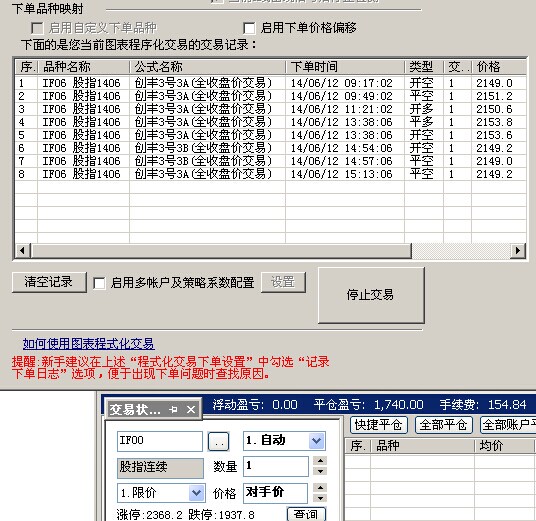Increase 价格 with the up arrow
The width and height of the screenshot is (536, 521).
coord(321,487)
